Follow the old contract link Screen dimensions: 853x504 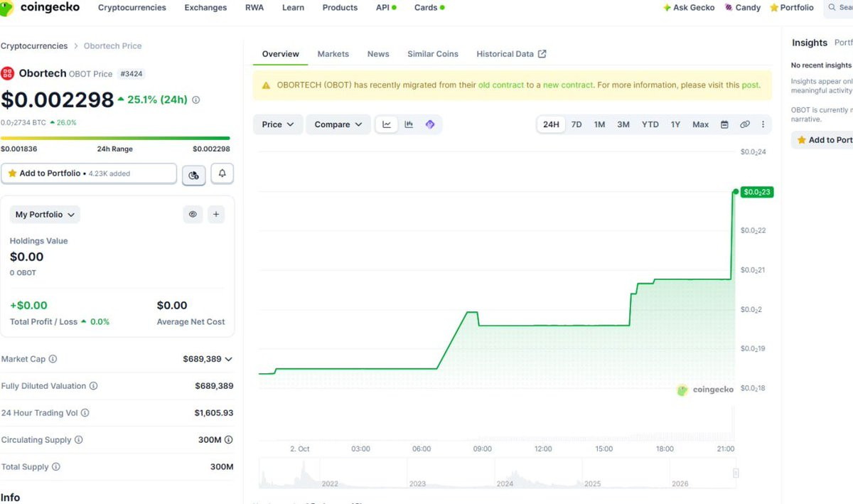(501, 85)
